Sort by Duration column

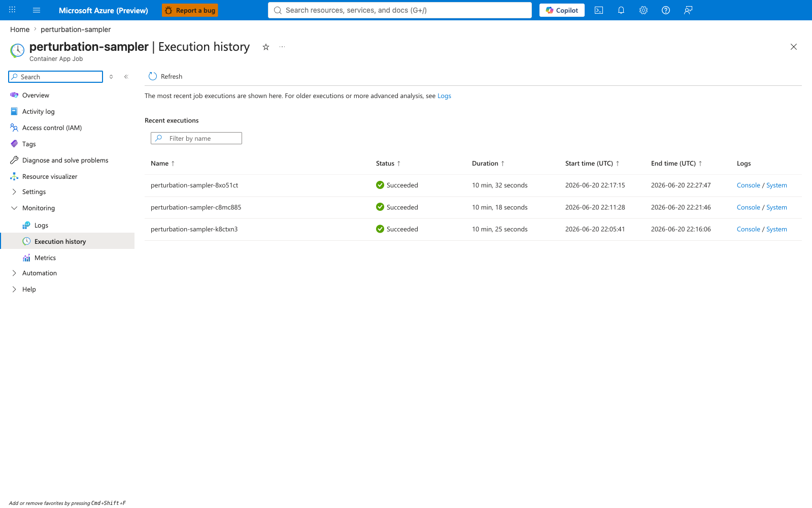pos(488,163)
